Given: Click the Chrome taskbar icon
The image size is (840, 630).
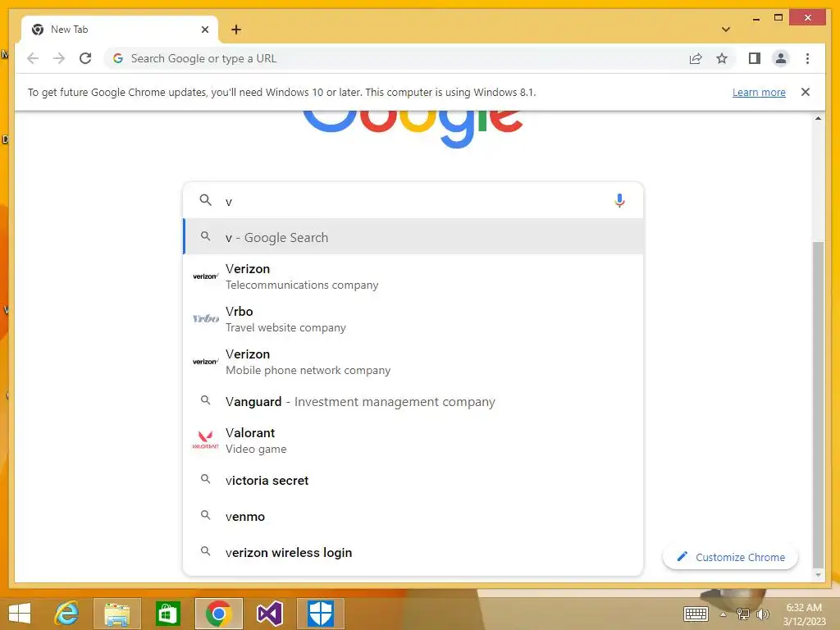Looking at the screenshot, I should pyautogui.click(x=218, y=614).
